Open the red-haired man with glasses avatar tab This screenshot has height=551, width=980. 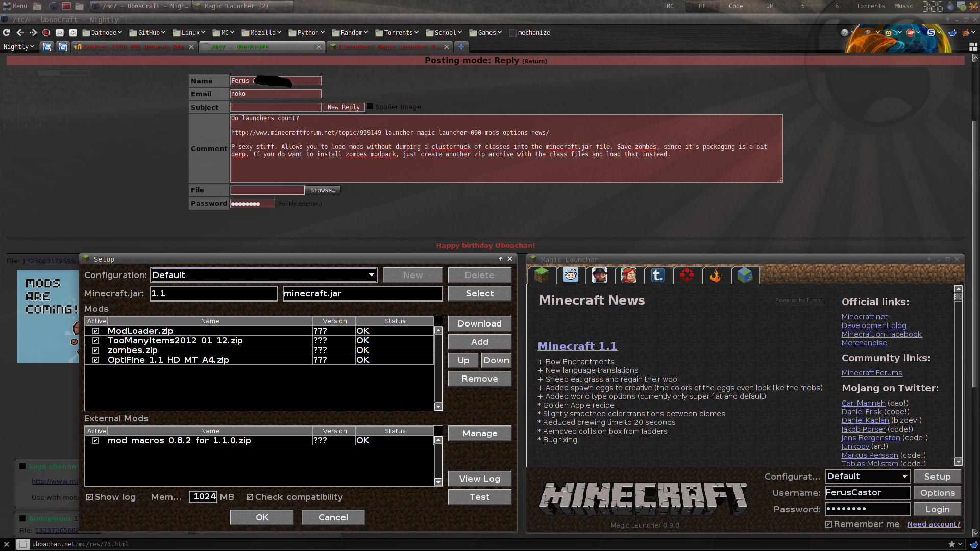[x=629, y=275]
